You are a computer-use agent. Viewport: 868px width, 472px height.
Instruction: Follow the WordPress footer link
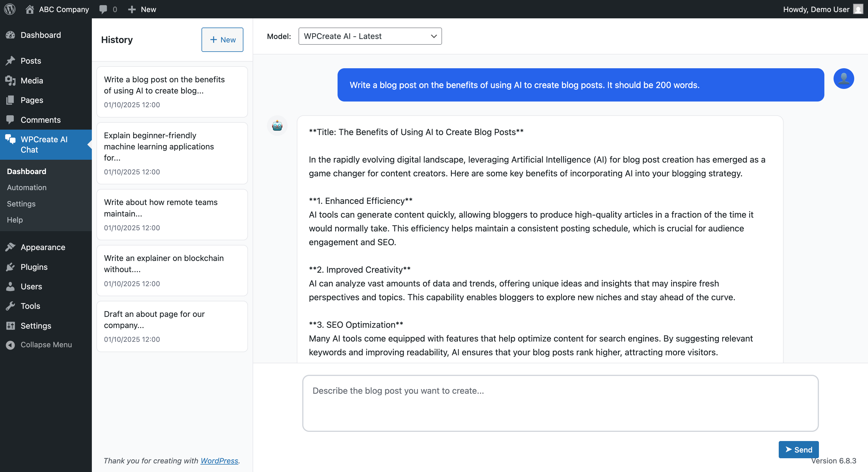tap(219, 461)
